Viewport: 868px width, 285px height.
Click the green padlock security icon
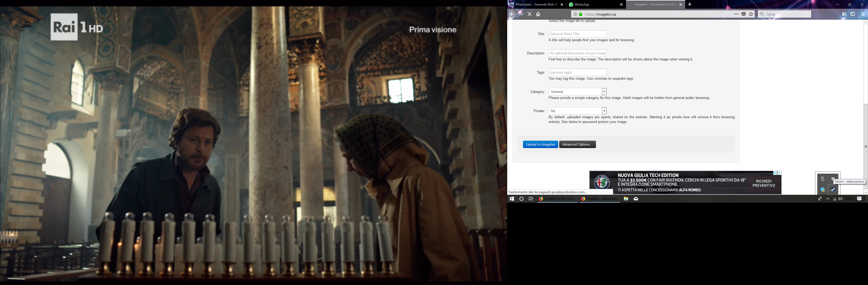[x=581, y=14]
